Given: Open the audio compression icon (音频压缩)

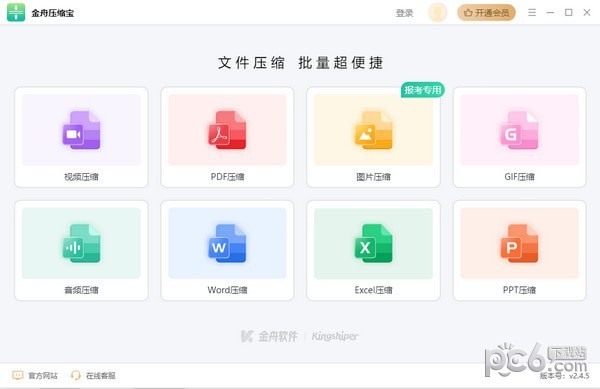Looking at the screenshot, I should click(x=81, y=243).
